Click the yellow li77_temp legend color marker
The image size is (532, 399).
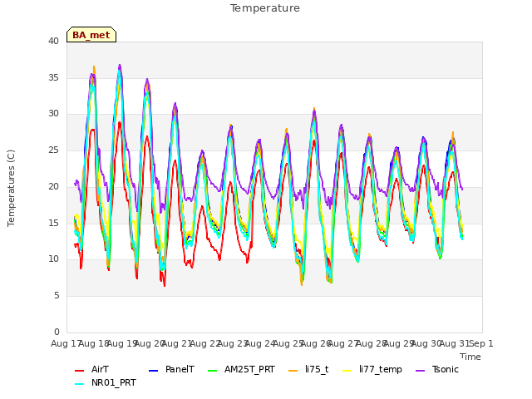click(x=347, y=371)
